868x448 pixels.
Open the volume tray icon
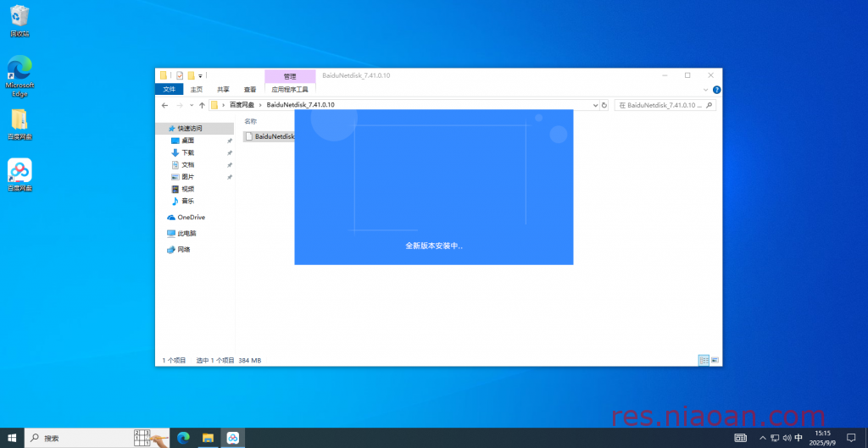[787, 438]
